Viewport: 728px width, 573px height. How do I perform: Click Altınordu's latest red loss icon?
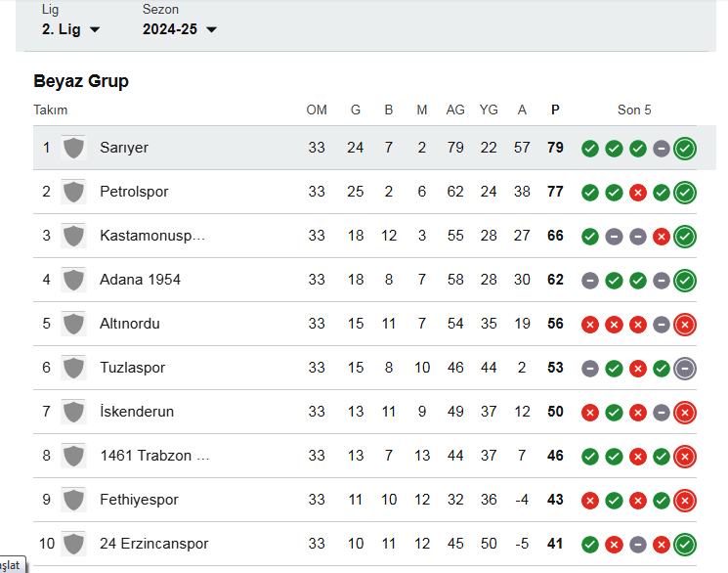tap(685, 325)
